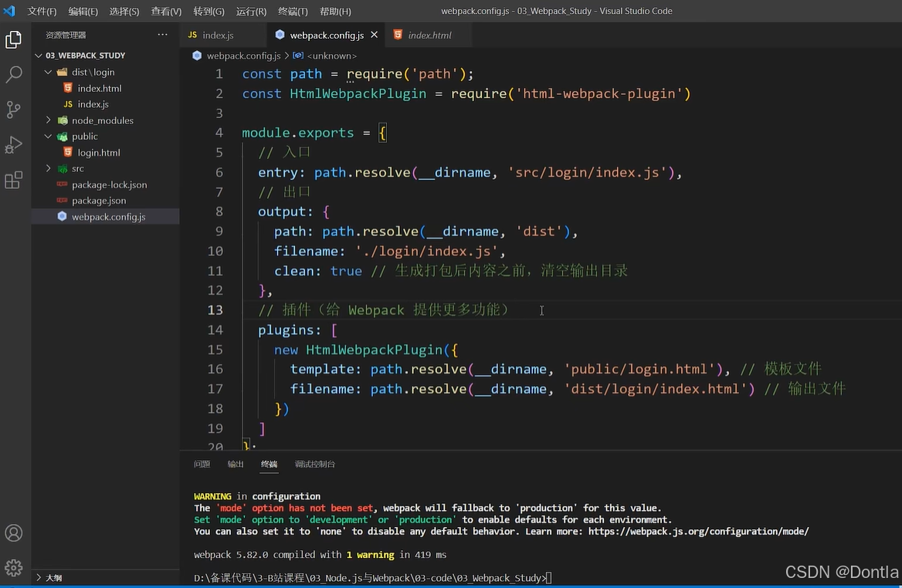This screenshot has height=588, width=902.
Task: Click webpack icon in breadcrumb
Action: click(198, 56)
